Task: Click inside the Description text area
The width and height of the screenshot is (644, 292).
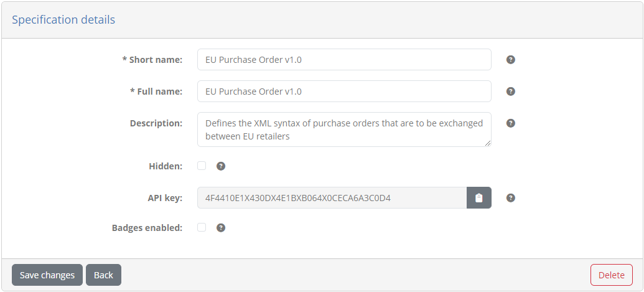Action: click(344, 130)
